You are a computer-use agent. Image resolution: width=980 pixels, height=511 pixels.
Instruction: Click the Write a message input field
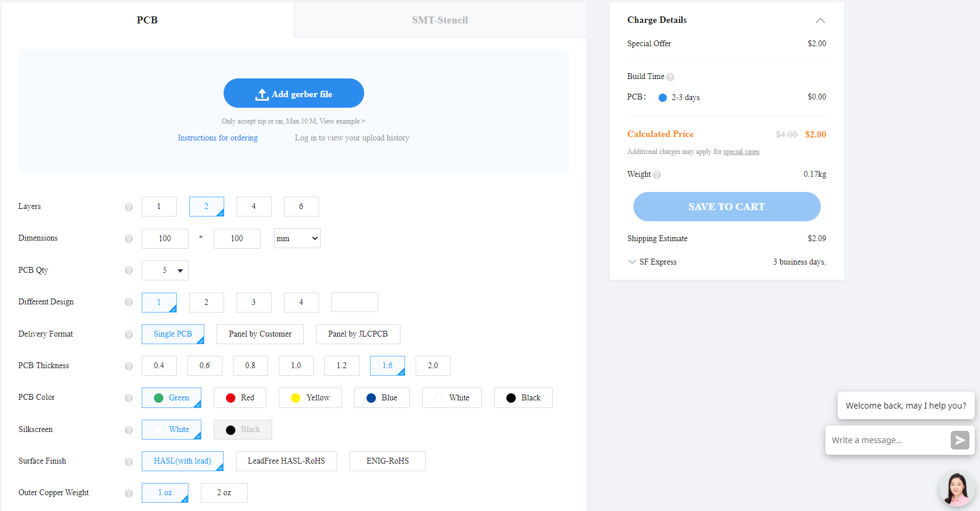click(886, 440)
